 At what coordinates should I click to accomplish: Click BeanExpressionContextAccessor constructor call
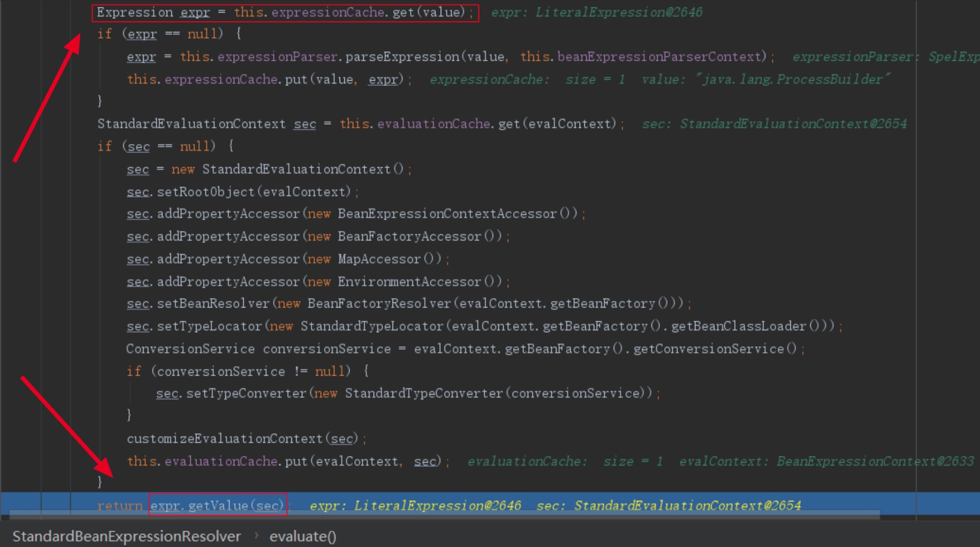pos(446,214)
